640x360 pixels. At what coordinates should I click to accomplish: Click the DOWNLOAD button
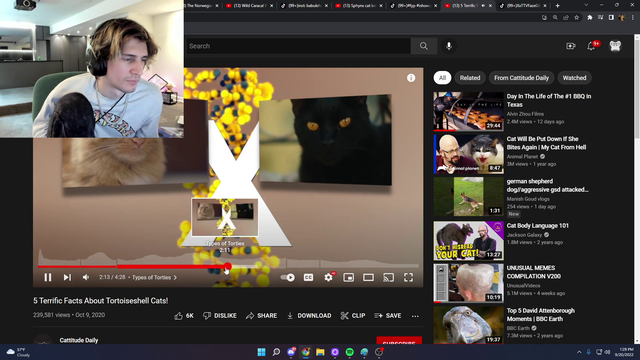pos(309,316)
